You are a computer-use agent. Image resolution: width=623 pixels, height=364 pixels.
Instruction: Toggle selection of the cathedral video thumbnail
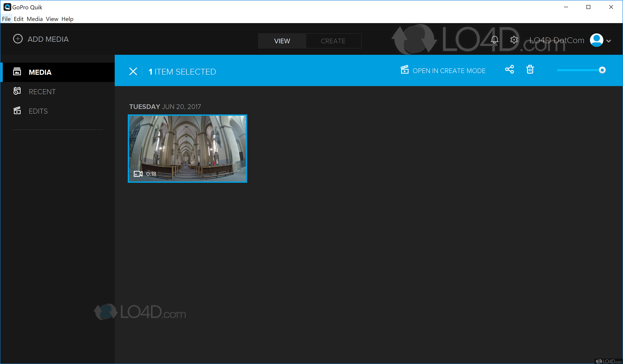(x=187, y=149)
